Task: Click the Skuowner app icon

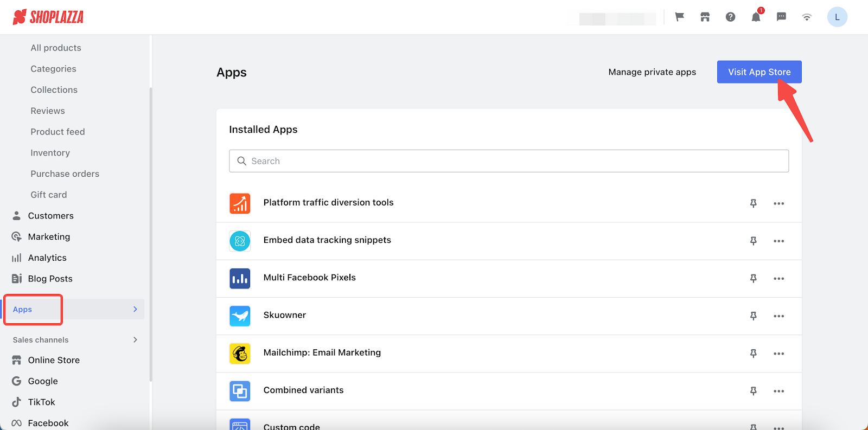Action: click(240, 316)
